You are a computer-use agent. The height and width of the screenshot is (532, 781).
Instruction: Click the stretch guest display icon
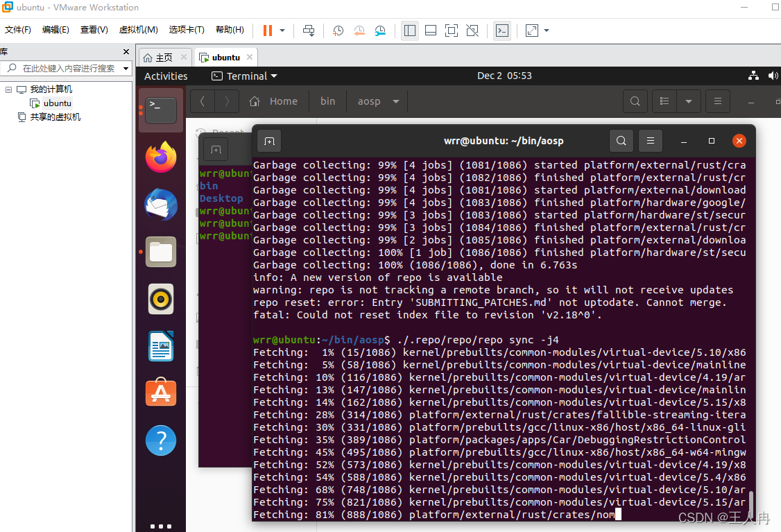point(532,31)
